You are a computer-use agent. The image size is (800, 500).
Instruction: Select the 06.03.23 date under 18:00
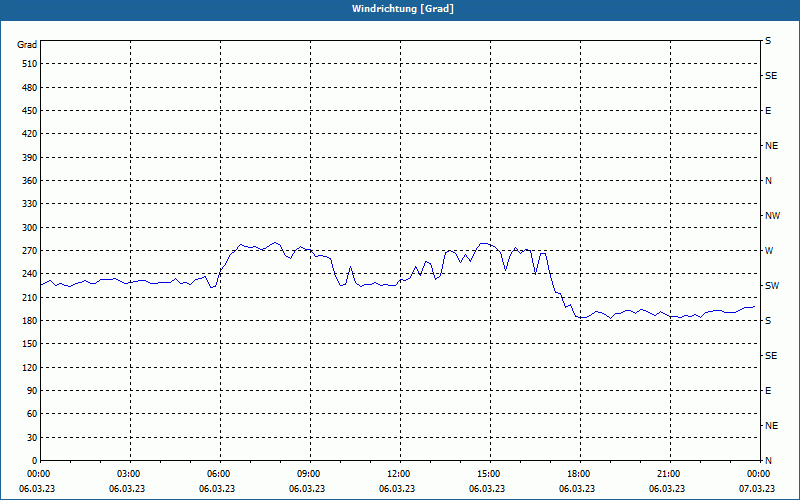(x=577, y=488)
